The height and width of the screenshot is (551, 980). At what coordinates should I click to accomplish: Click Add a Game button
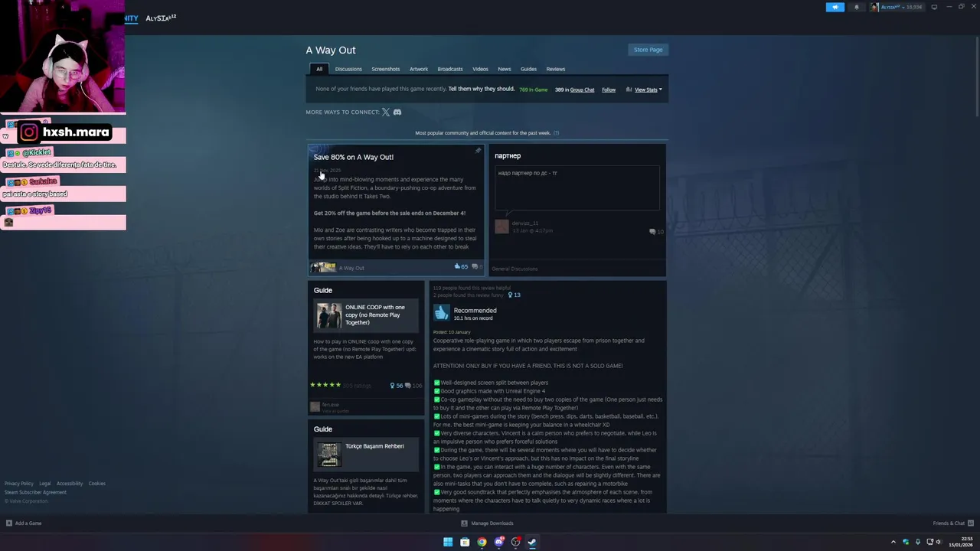(24, 523)
